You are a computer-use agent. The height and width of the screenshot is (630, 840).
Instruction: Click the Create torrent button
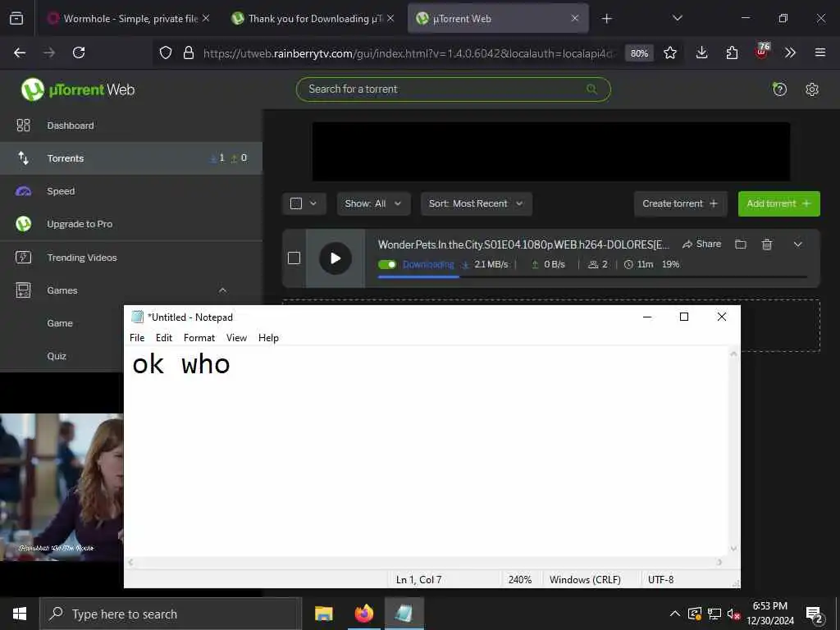(x=680, y=203)
